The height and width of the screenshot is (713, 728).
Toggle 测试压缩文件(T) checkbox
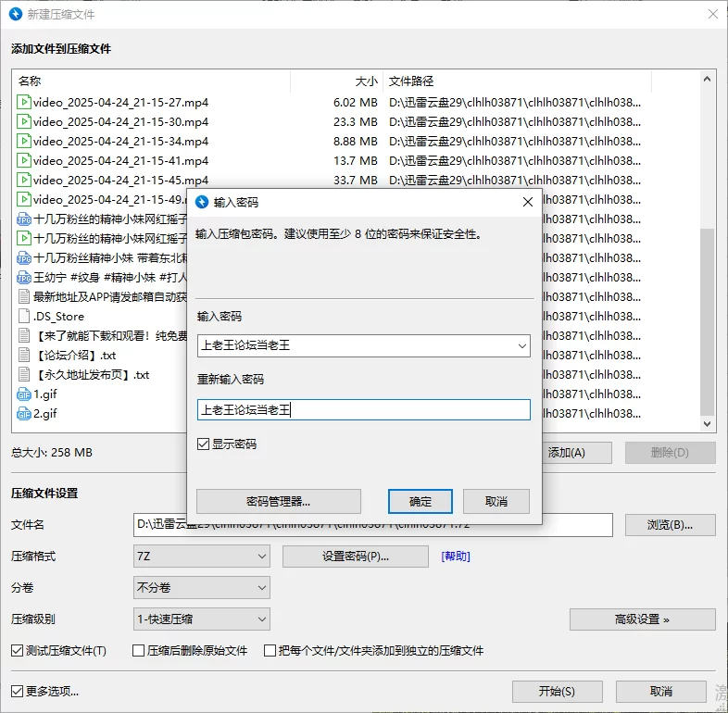(18, 651)
